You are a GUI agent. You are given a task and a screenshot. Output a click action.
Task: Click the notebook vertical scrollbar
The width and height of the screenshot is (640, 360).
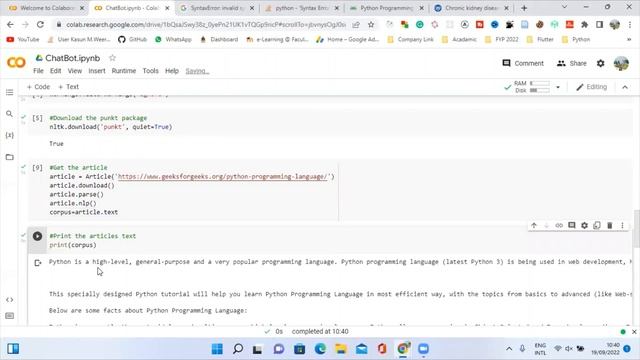coord(636,229)
